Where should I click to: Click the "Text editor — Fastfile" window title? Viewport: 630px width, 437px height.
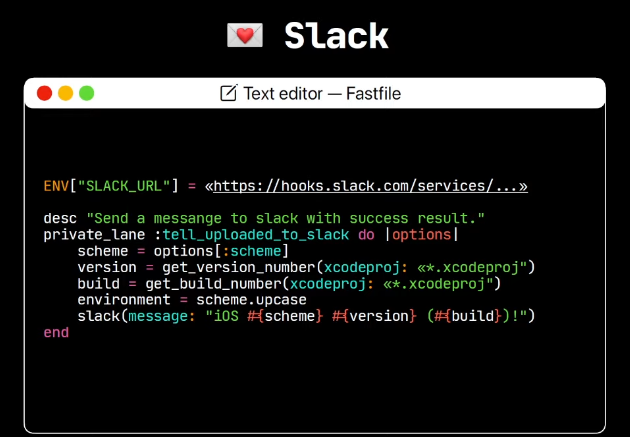click(x=322, y=94)
